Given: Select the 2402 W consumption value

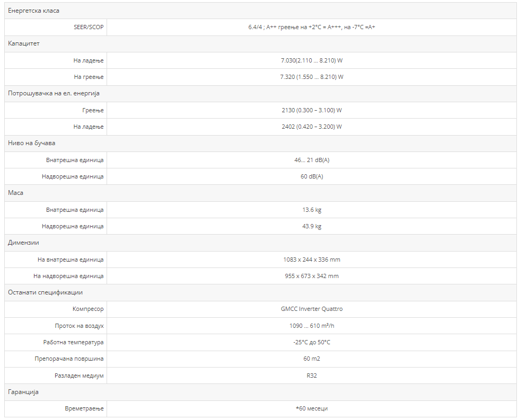Looking at the screenshot, I should click(311, 127).
